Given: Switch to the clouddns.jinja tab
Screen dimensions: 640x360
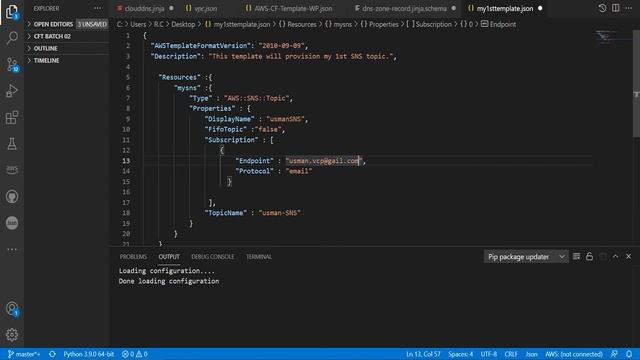Looking at the screenshot, I should pos(144,8).
